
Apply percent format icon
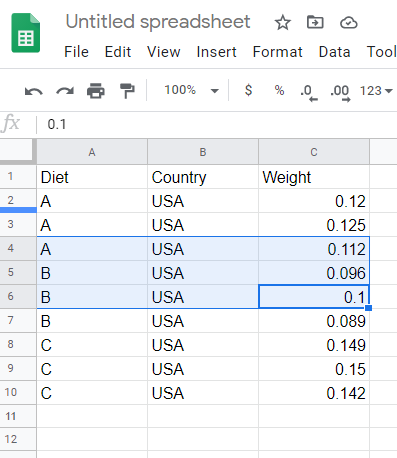(x=279, y=90)
